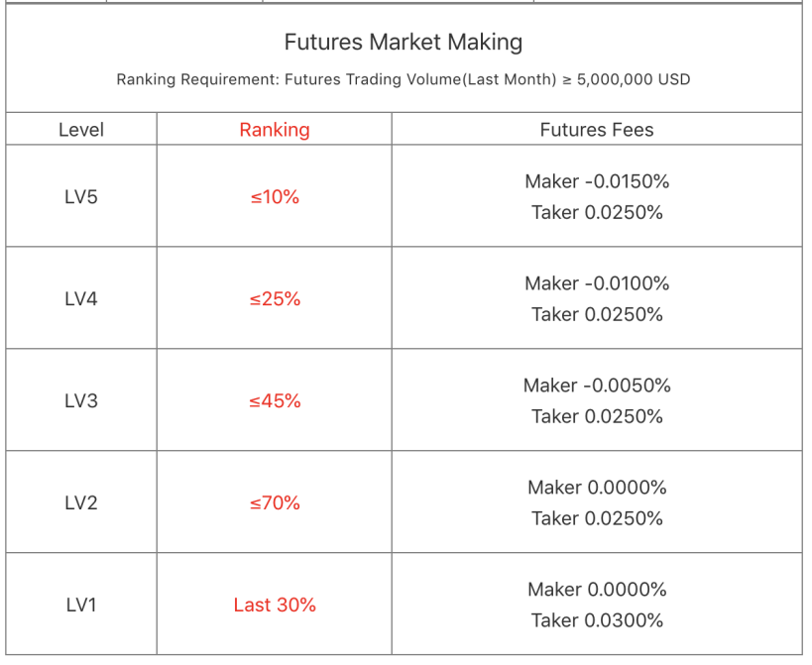Click the ≤70% ranking value
This screenshot has width=812, height=665.
pos(275,503)
